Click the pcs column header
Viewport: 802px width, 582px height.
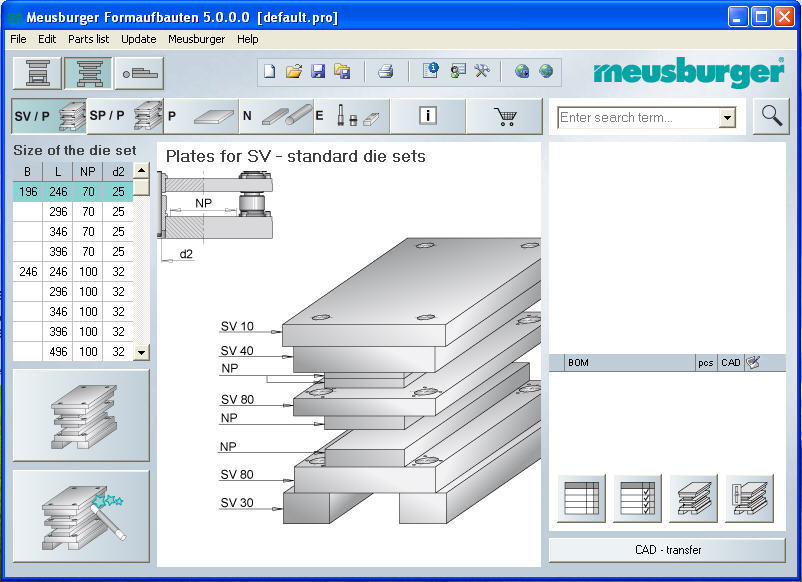point(705,363)
